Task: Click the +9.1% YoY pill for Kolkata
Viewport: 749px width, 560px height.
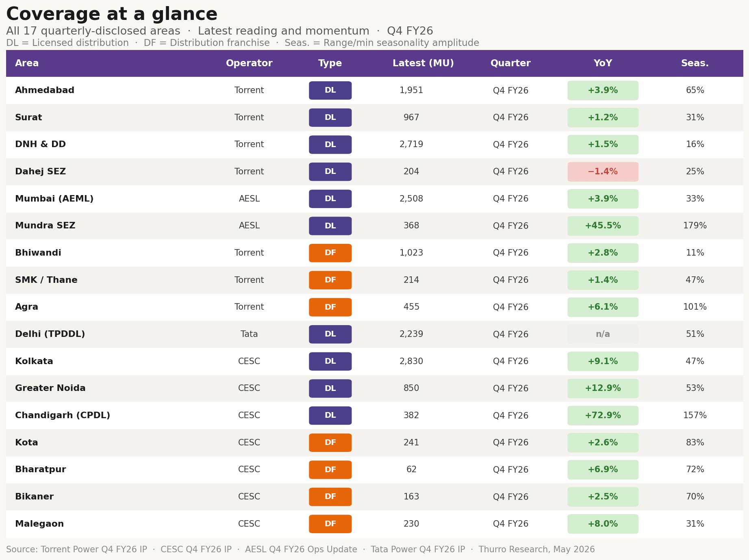Action: pos(603,361)
